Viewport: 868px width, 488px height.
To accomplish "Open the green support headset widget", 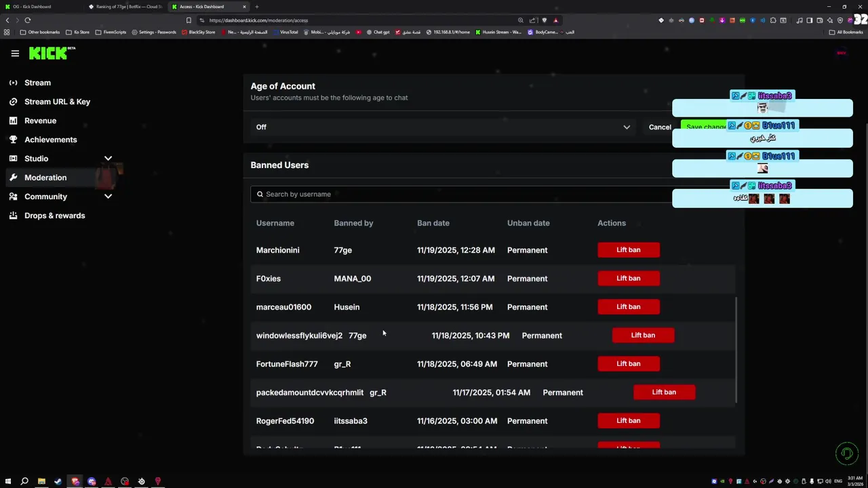I will pyautogui.click(x=846, y=453).
